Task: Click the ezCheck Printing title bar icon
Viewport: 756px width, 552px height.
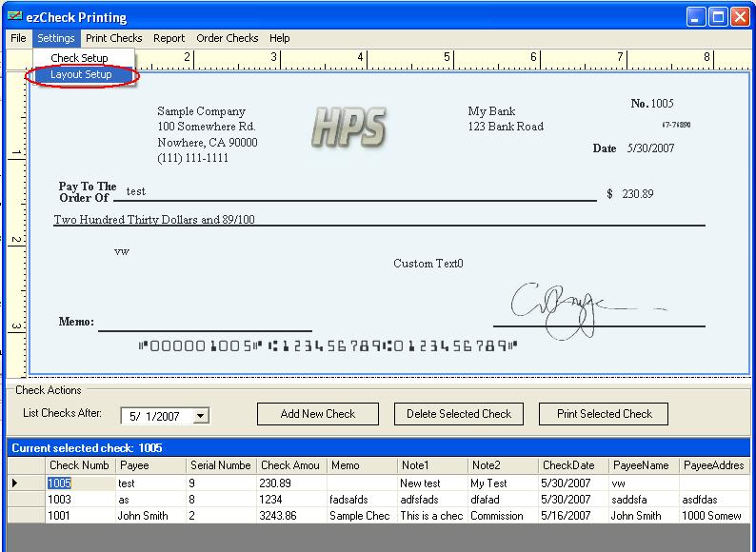Action: pyautogui.click(x=14, y=17)
